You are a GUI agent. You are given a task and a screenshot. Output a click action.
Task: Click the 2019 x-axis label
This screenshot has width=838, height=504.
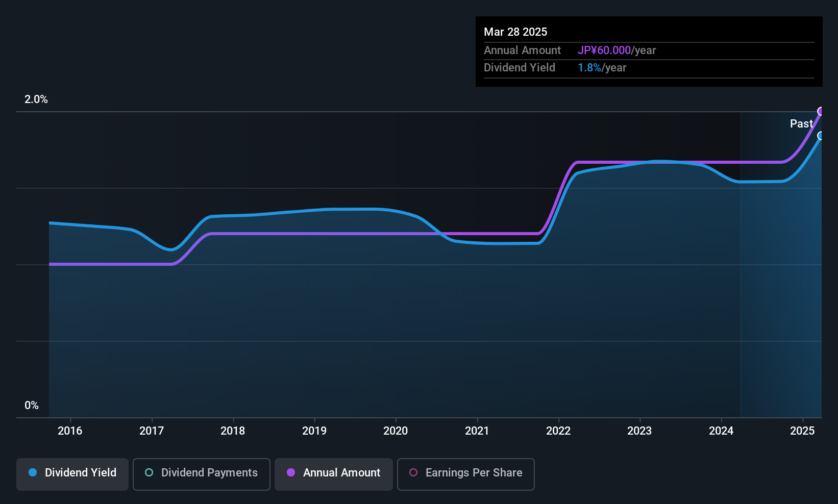(x=314, y=431)
